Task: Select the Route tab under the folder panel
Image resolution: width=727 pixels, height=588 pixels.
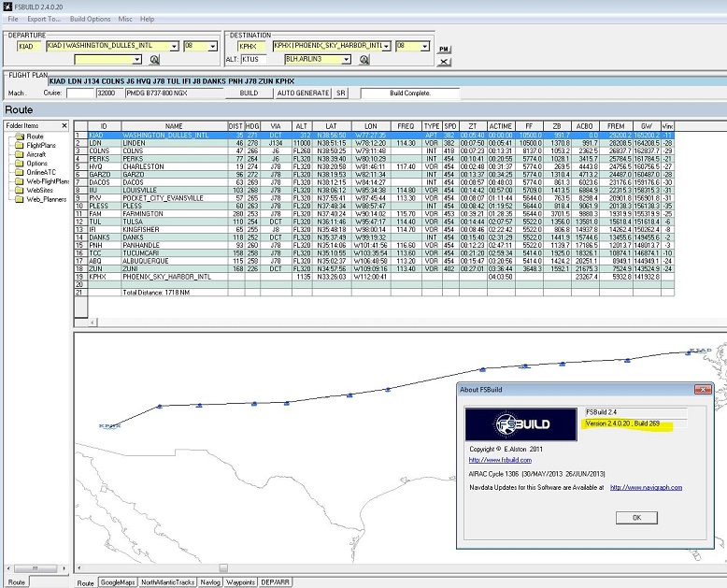Action: click(x=17, y=582)
